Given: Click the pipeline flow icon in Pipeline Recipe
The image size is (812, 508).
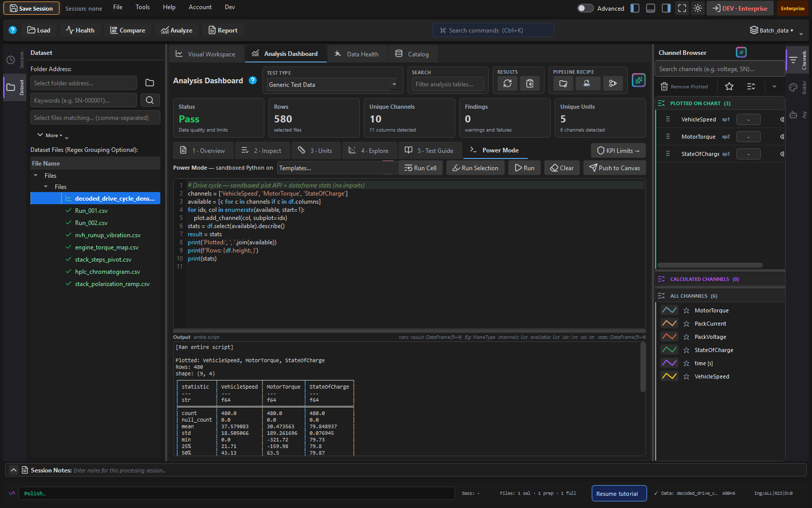Looking at the screenshot, I should pos(613,84).
